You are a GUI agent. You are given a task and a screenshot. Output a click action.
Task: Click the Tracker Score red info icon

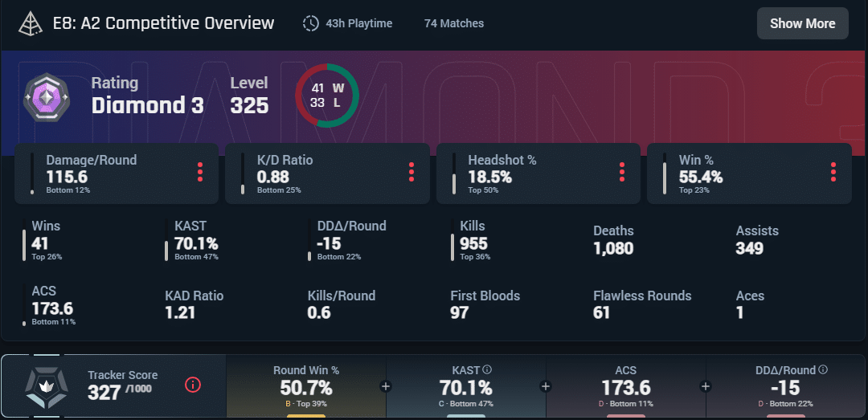coord(193,385)
